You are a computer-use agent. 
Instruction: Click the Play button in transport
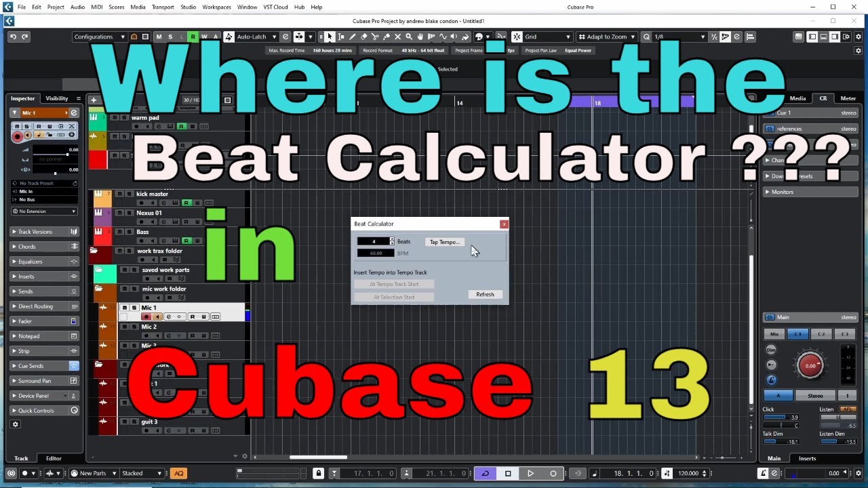(530, 473)
